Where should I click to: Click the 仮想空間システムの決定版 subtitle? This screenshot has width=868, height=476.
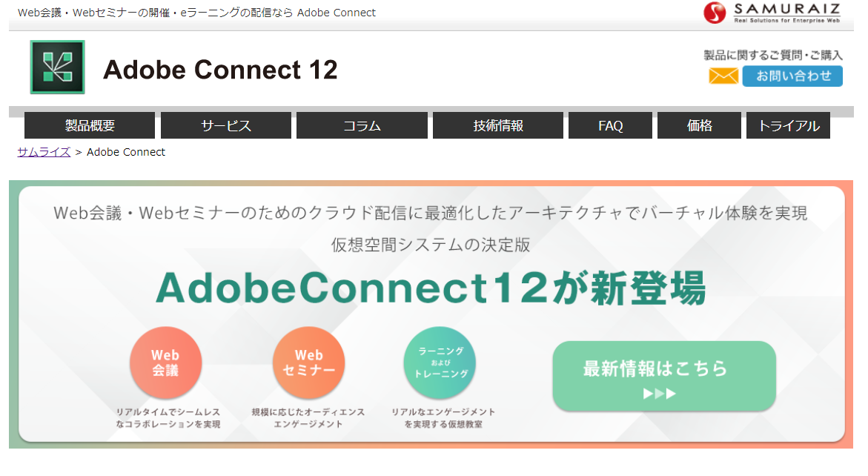coord(431,245)
